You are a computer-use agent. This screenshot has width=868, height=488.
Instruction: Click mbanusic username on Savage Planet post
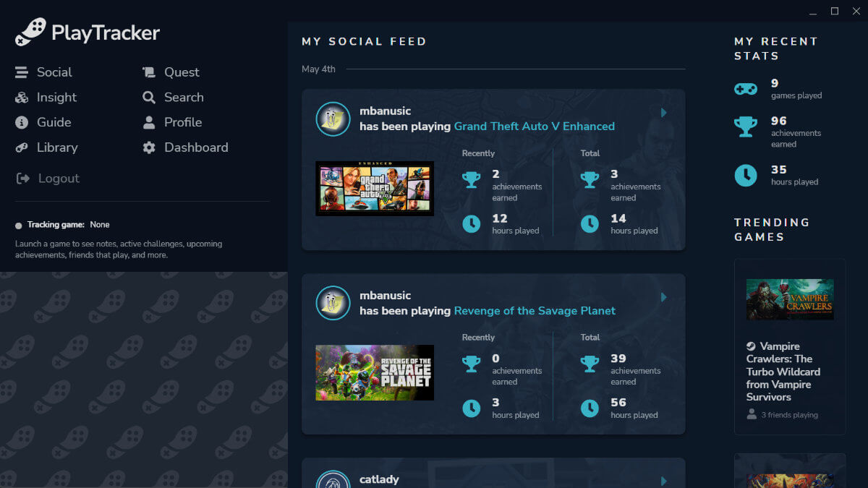[385, 296]
